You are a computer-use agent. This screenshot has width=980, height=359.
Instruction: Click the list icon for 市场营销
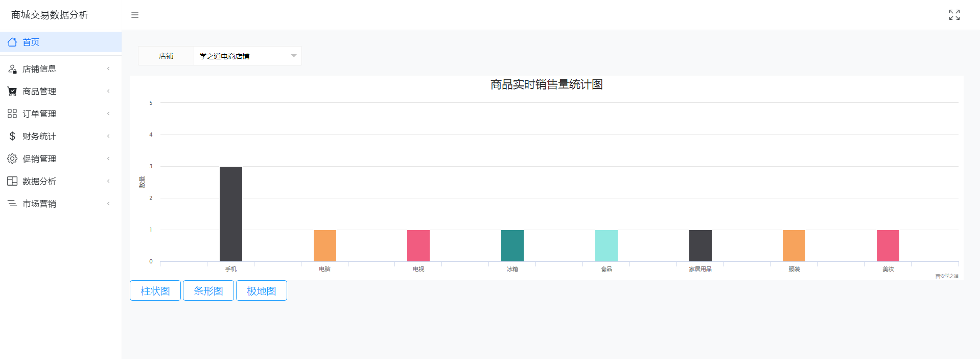(x=12, y=204)
